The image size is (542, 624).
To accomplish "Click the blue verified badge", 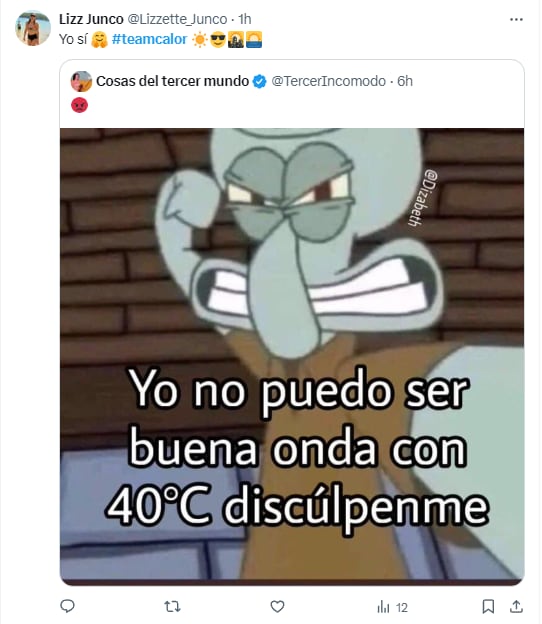I will (260, 82).
